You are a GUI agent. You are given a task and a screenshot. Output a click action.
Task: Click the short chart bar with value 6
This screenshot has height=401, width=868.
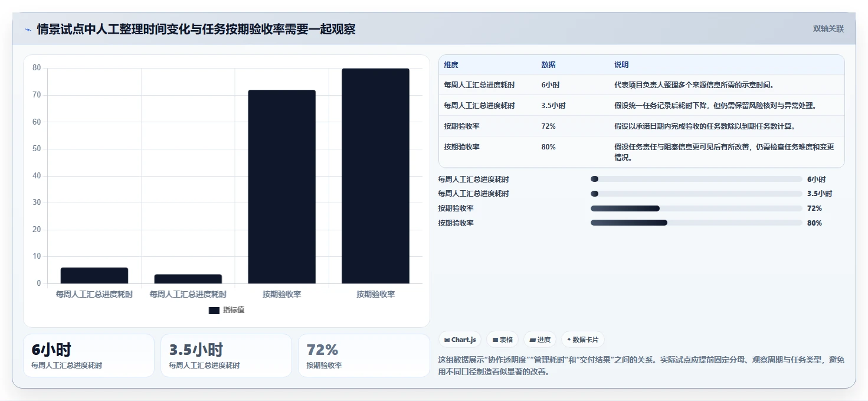click(94, 276)
